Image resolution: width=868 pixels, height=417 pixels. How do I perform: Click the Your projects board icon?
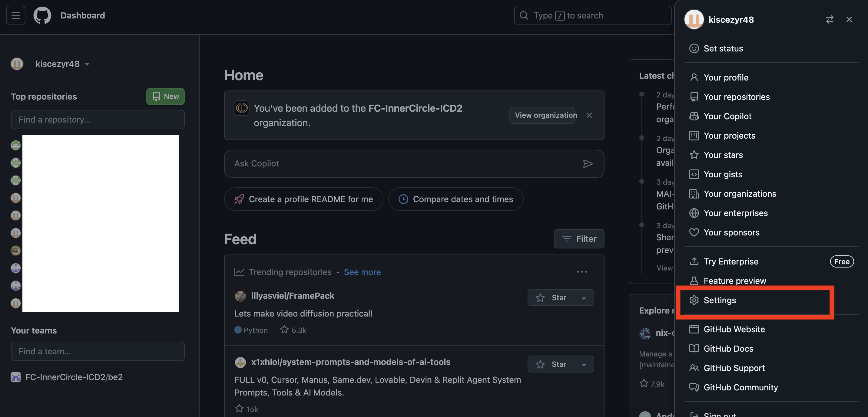tap(694, 136)
